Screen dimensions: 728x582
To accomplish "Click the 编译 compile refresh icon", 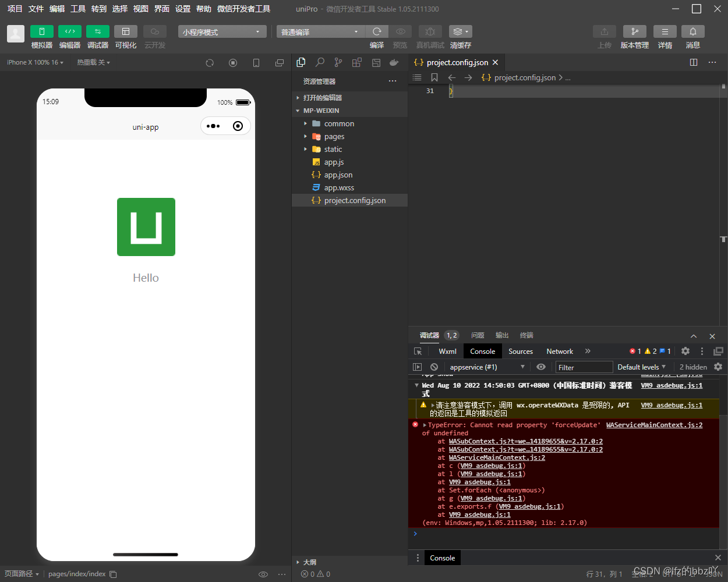I will (x=377, y=31).
